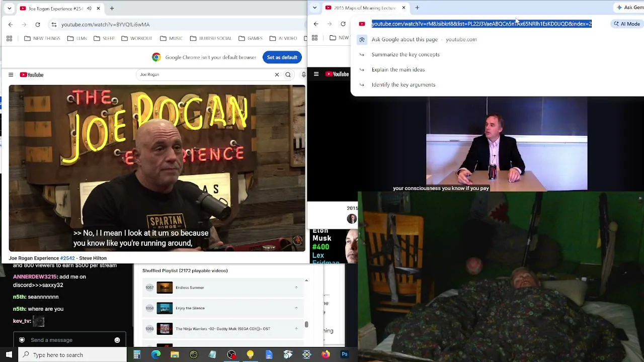
Task: Open tab search dropdown in right Chrome window
Action: pyautogui.click(x=314, y=8)
